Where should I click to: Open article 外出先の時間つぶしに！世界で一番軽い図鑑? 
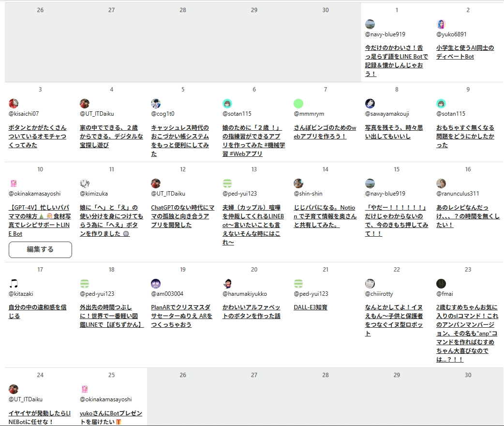pos(112,316)
